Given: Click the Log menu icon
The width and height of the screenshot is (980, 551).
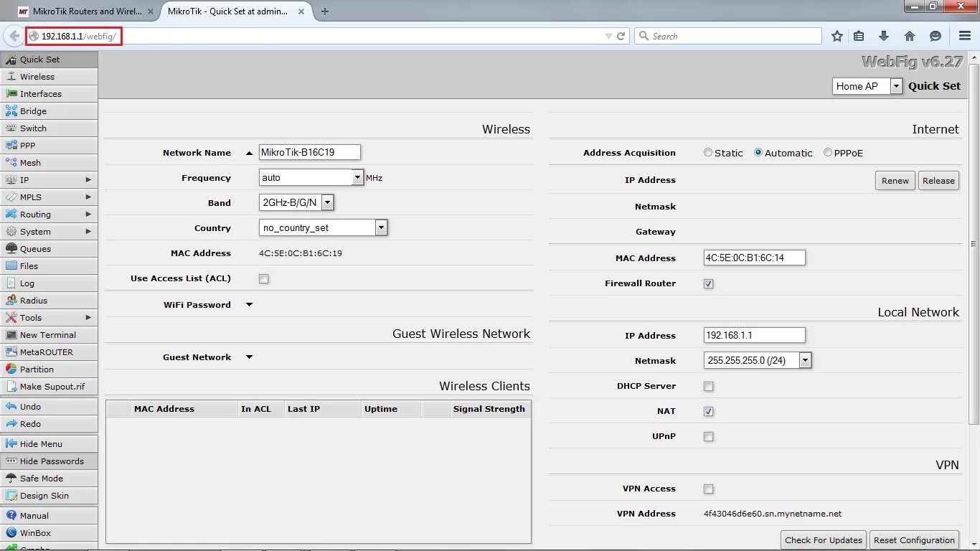Looking at the screenshot, I should 11,283.
